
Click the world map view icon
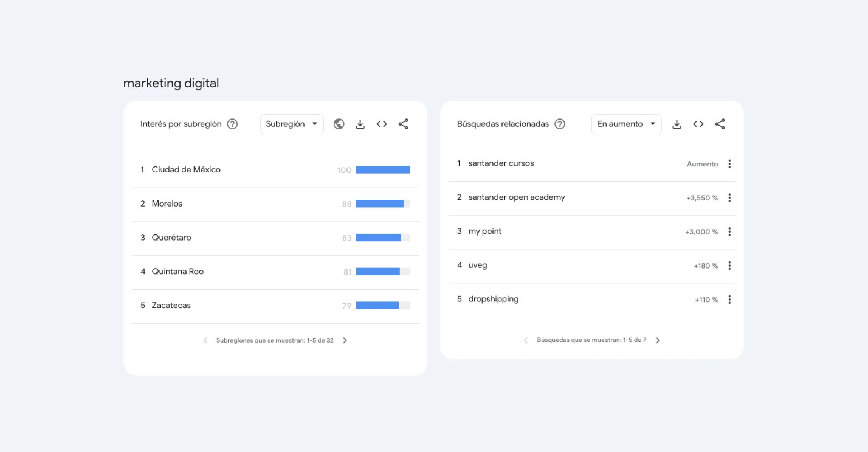click(x=339, y=124)
